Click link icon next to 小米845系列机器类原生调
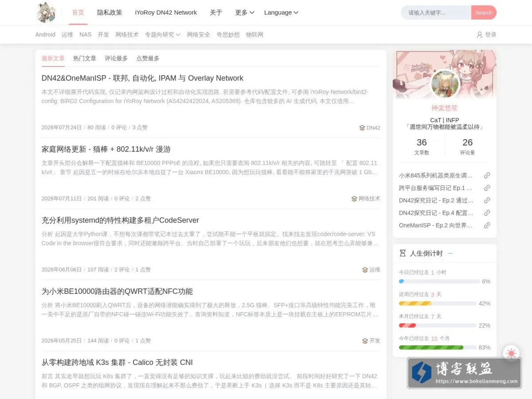The image size is (532, 399). coord(487,176)
